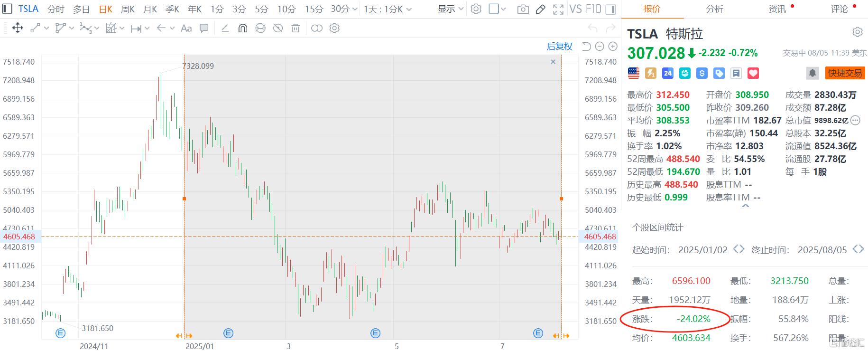Image resolution: width=868 pixels, height=351 pixels.
Task: Select 月K monthly candlestick view
Action: click(150, 9)
